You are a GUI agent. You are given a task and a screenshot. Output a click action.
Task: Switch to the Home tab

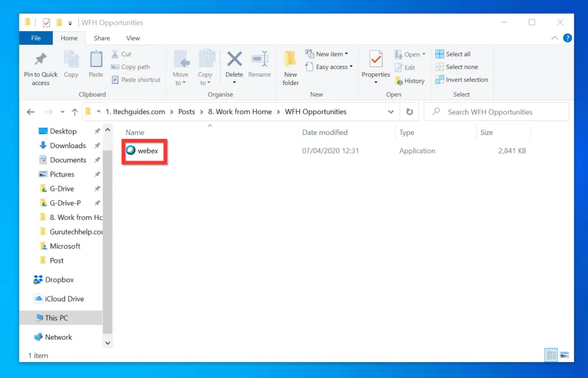(x=69, y=38)
